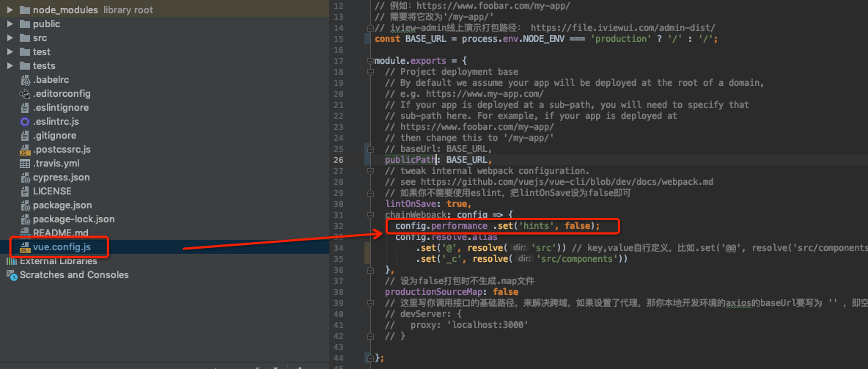Click the .editorconfig file icon
Viewport: 868px width, 369px height.
pyautogui.click(x=24, y=94)
